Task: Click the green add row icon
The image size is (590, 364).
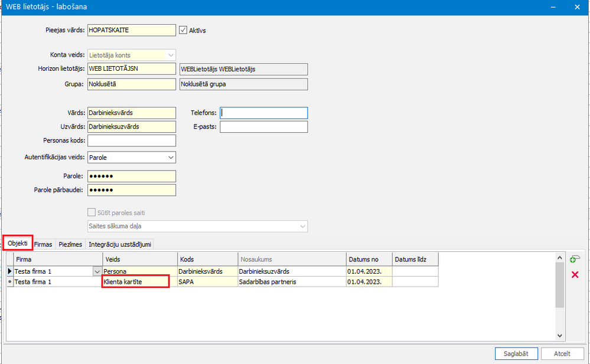Action: (574, 260)
